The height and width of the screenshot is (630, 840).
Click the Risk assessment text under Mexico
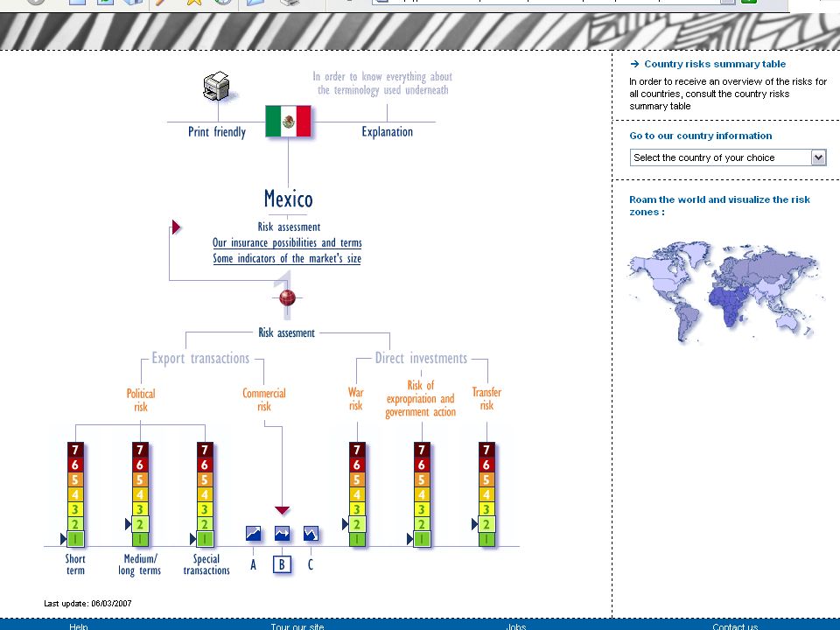[289, 227]
